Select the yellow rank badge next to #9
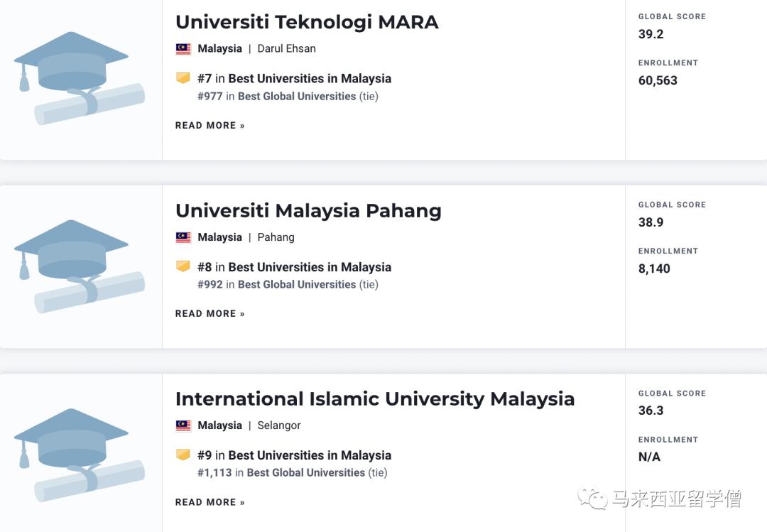Viewport: 767px width, 532px height. [x=183, y=455]
